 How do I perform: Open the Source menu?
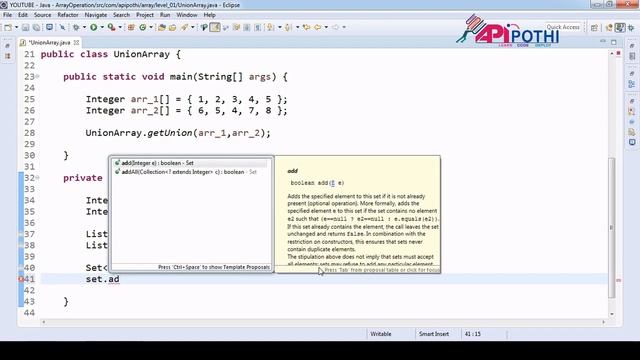coord(42,15)
